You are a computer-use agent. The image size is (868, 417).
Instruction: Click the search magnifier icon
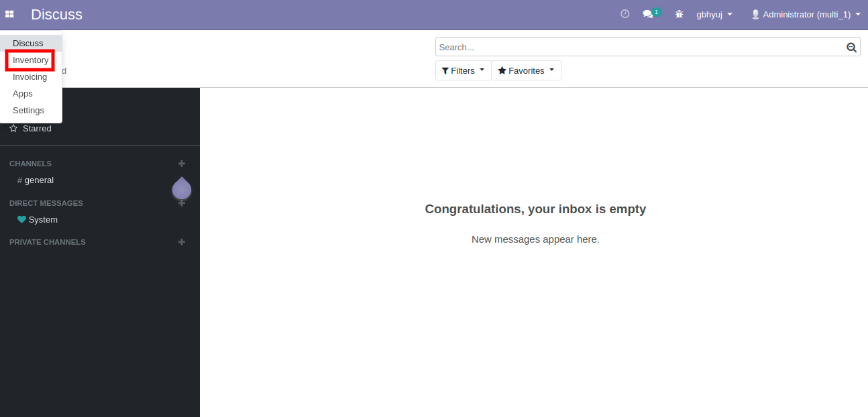click(x=851, y=48)
